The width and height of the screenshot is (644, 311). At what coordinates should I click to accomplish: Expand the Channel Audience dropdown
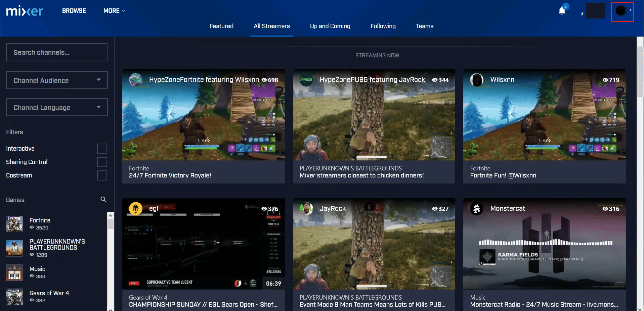click(57, 80)
